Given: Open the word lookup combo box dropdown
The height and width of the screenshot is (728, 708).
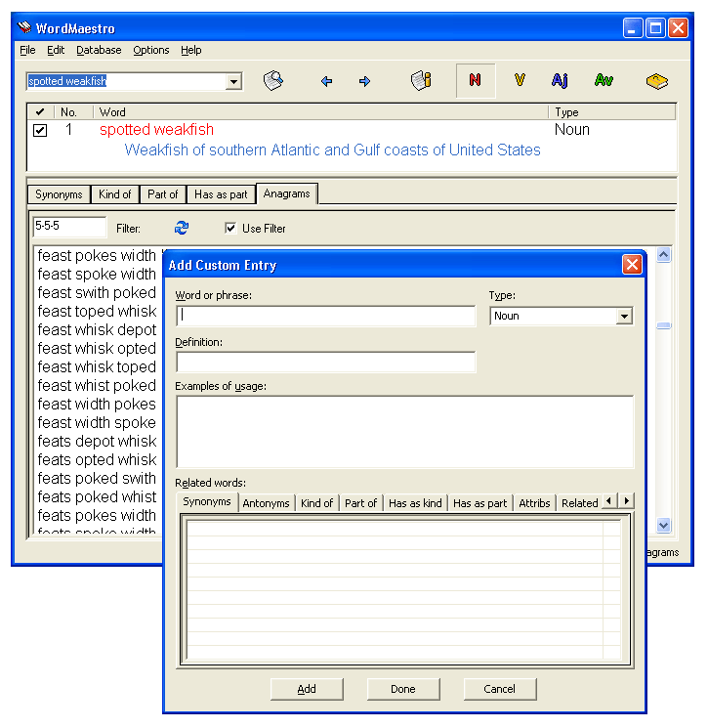Looking at the screenshot, I should point(233,82).
